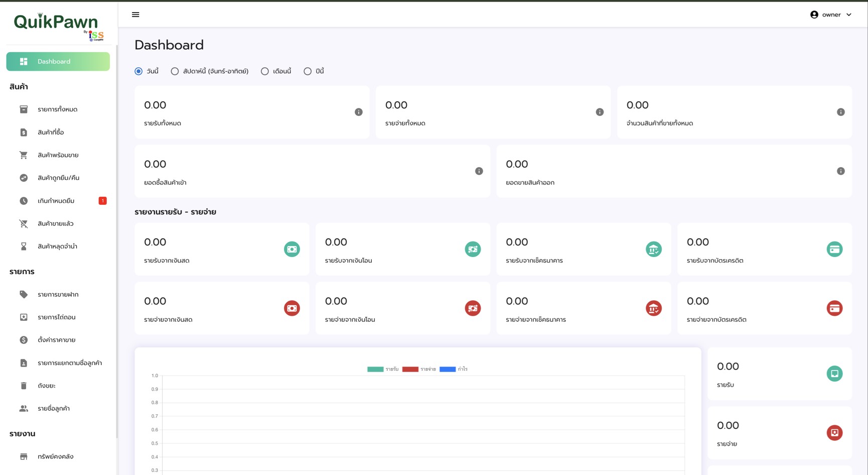
Task: Open รายการทั้งหมด in the sidebar
Action: point(58,109)
